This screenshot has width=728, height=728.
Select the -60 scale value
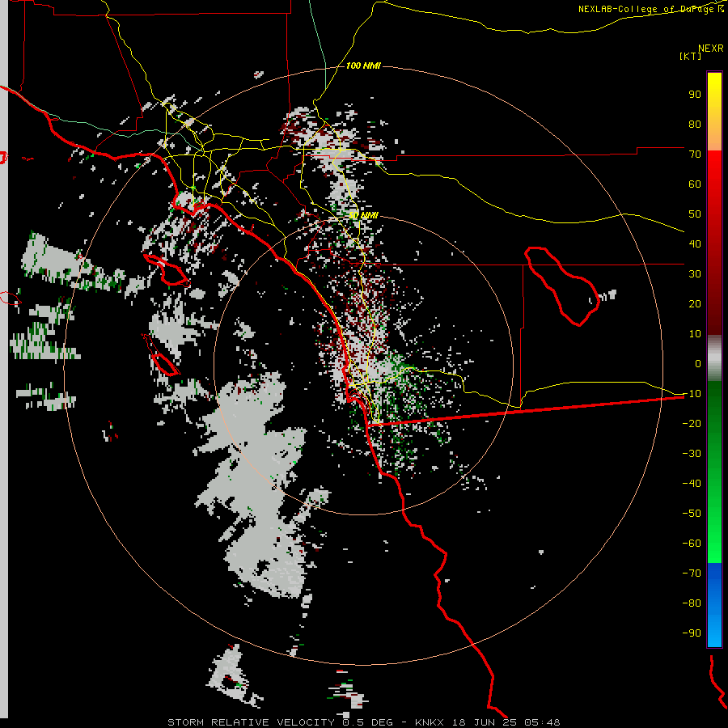pyautogui.click(x=692, y=544)
